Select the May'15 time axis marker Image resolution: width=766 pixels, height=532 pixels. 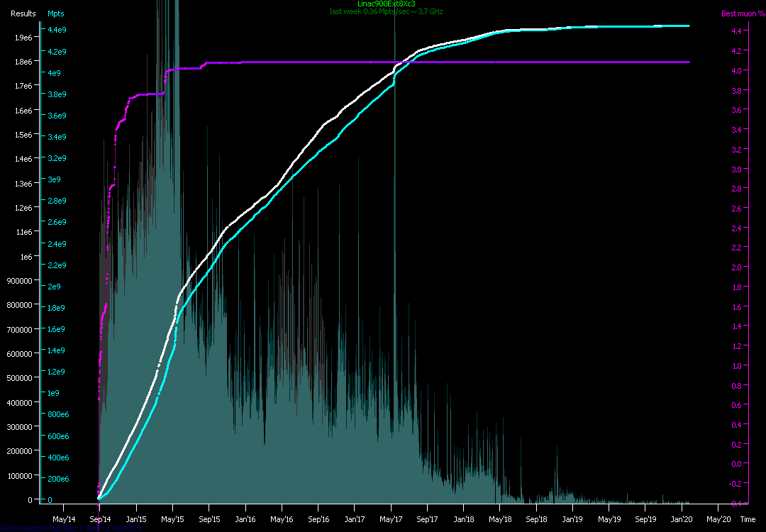click(172, 519)
